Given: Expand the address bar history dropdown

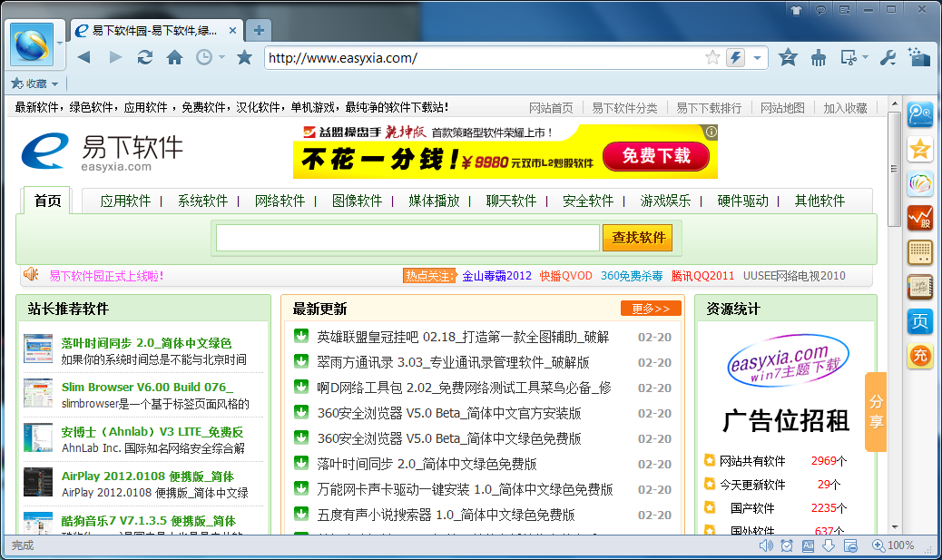Looking at the screenshot, I should pos(757,57).
